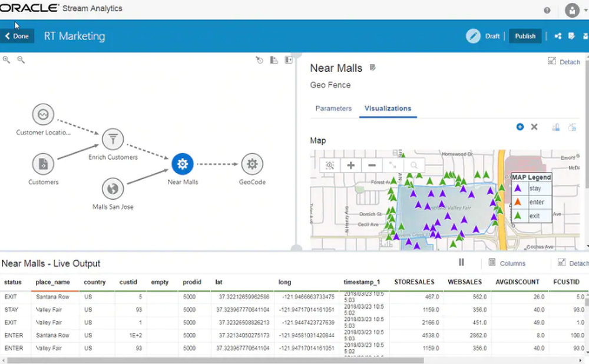This screenshot has height=364, width=589.
Task: Detach the Near Malls editor panel
Action: coord(564,62)
